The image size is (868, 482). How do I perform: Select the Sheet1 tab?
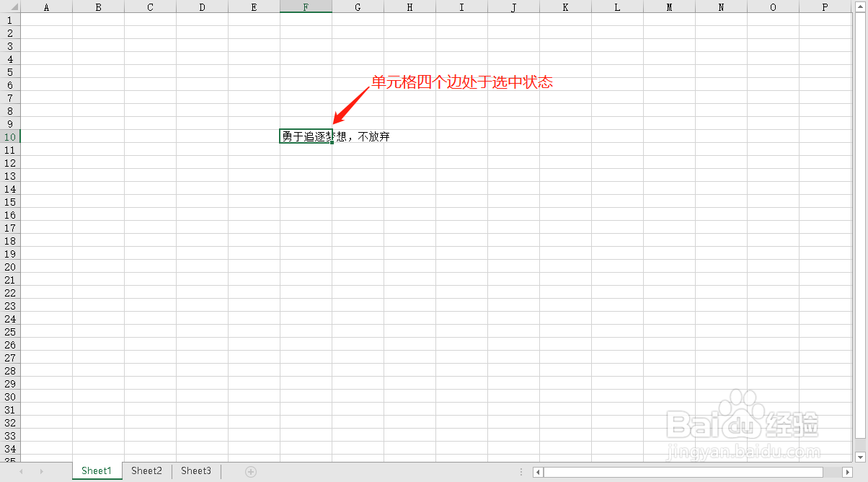(x=97, y=471)
